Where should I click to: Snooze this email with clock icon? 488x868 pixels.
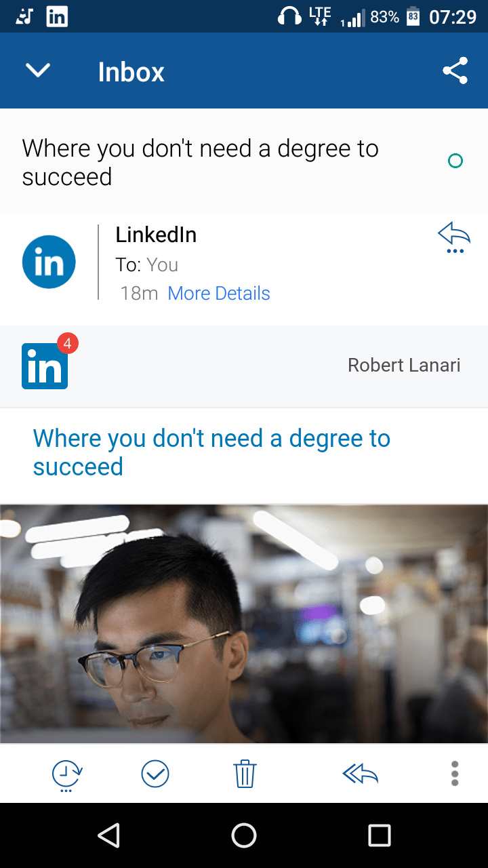point(66,774)
